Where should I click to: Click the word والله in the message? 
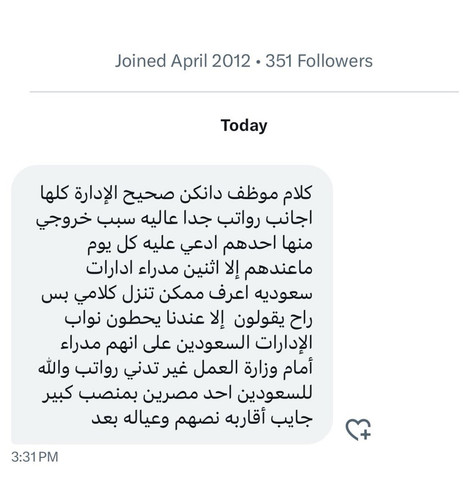pos(54,369)
